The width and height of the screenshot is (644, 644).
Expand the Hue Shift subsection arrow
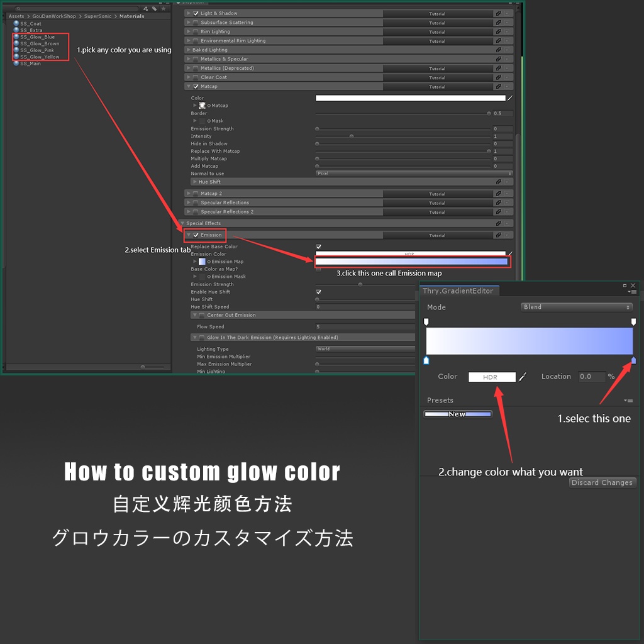(x=195, y=182)
